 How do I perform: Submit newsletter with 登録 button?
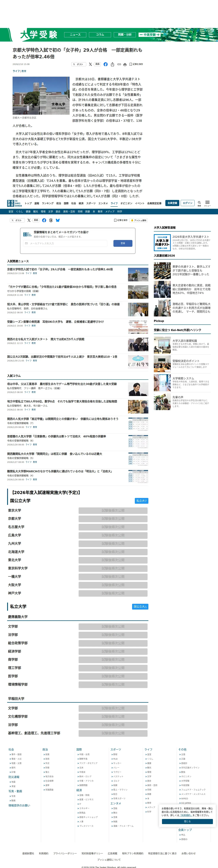click(x=123, y=243)
